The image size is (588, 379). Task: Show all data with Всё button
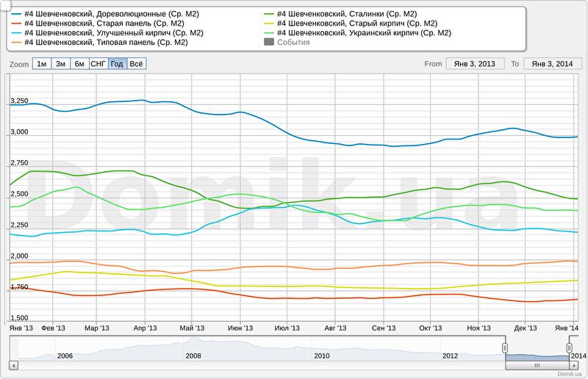(137, 64)
